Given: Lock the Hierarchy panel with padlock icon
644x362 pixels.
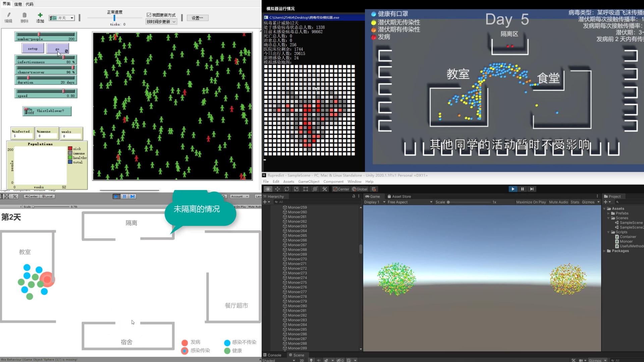Looking at the screenshot, I should tap(354, 196).
